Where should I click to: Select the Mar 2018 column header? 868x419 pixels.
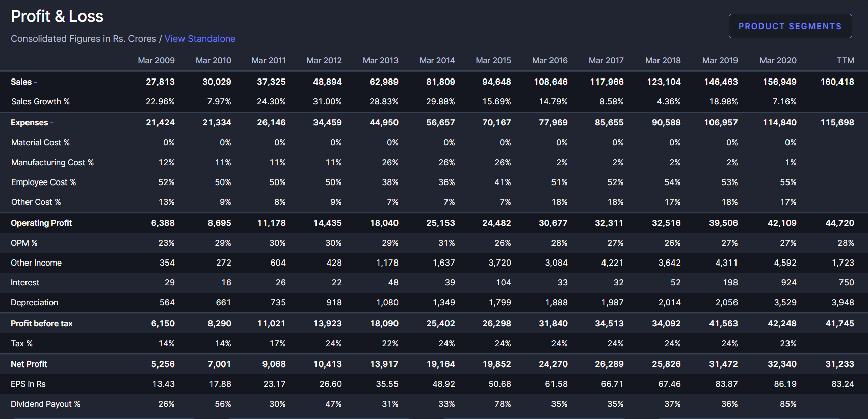pyautogui.click(x=663, y=60)
